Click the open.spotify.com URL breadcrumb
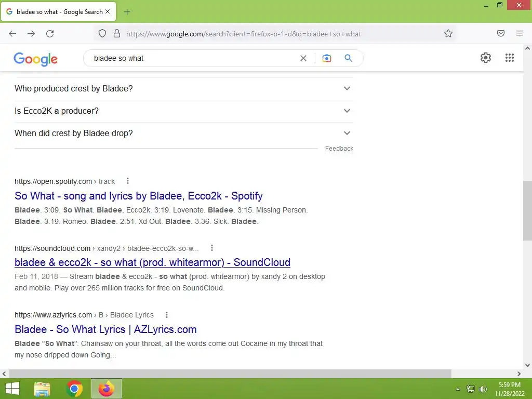This screenshot has width=532, height=399. [64, 181]
